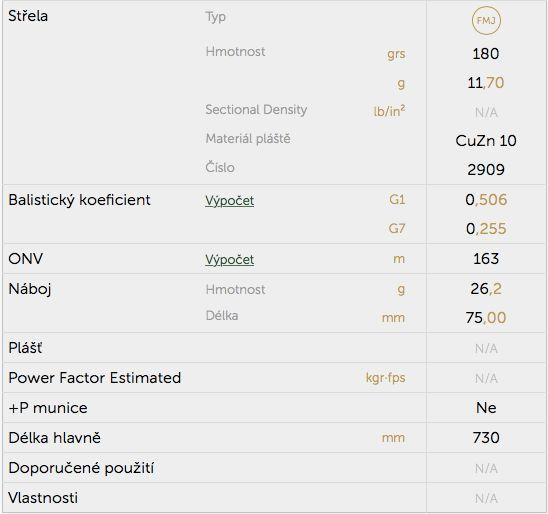Select the 11,70 g weight value
548x514 pixels.
point(486,83)
